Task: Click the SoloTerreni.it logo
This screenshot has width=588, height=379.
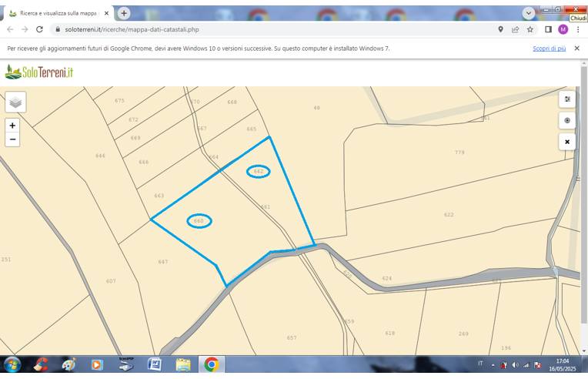Action: point(39,72)
